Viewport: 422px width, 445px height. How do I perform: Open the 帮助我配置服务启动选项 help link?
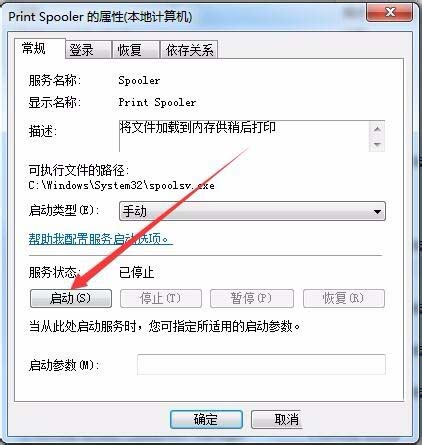coord(100,239)
